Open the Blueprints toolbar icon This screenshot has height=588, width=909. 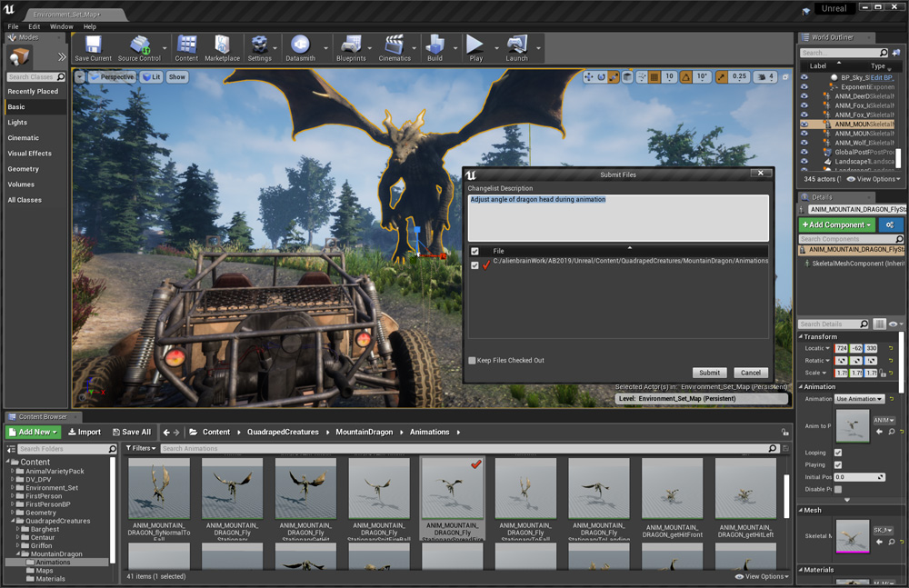(x=351, y=48)
